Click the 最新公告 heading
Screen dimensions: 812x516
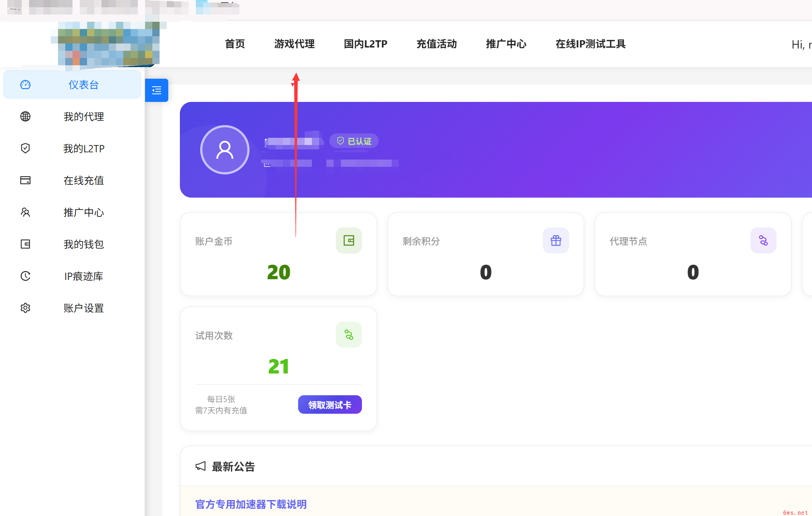click(233, 467)
